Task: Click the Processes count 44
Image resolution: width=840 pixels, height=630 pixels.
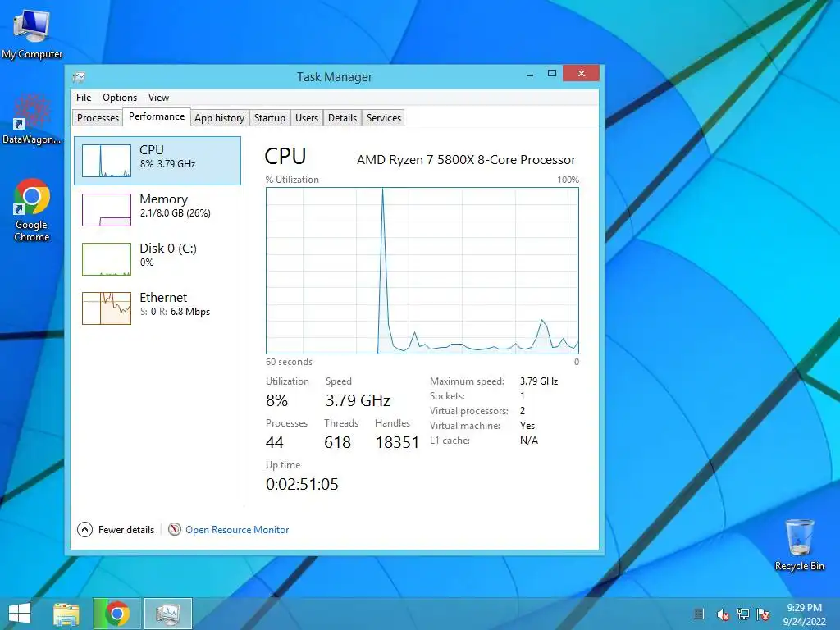Action: [x=274, y=442]
